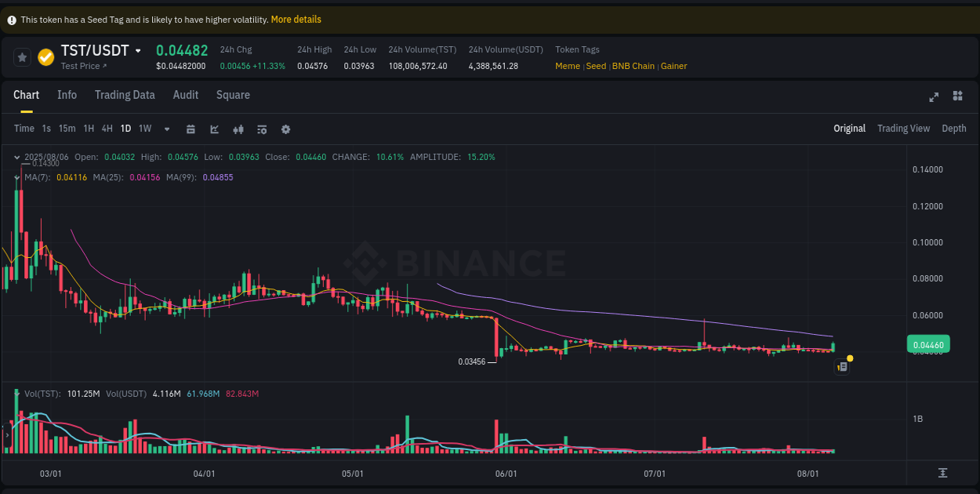Open the BNB Chain token tag
The width and height of the screenshot is (980, 494).
[x=633, y=66]
